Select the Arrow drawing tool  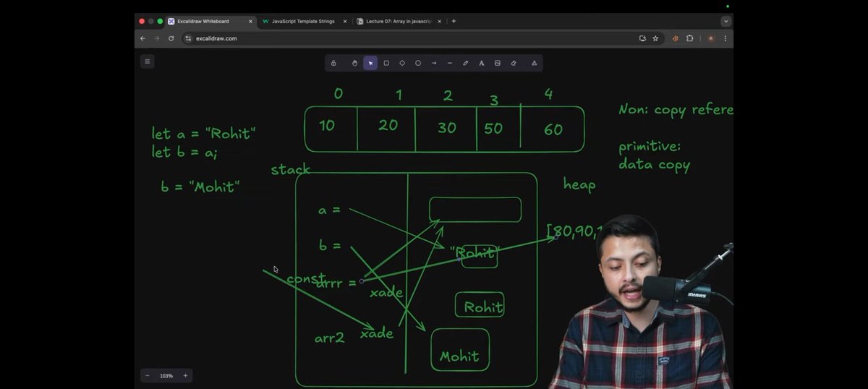434,63
